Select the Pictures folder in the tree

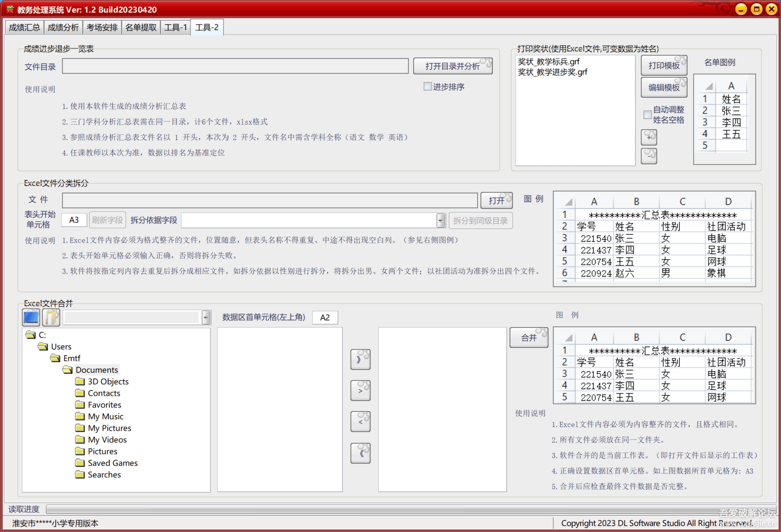tap(102, 451)
